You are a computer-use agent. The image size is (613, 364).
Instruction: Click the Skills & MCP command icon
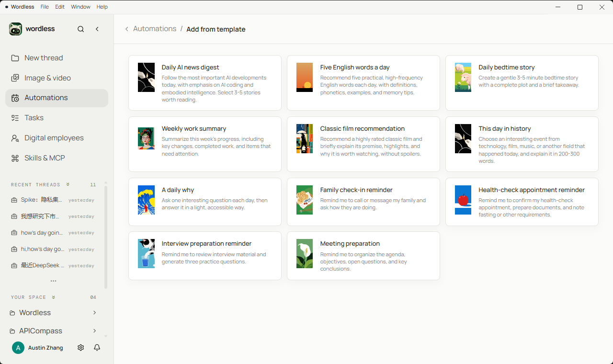tap(15, 158)
